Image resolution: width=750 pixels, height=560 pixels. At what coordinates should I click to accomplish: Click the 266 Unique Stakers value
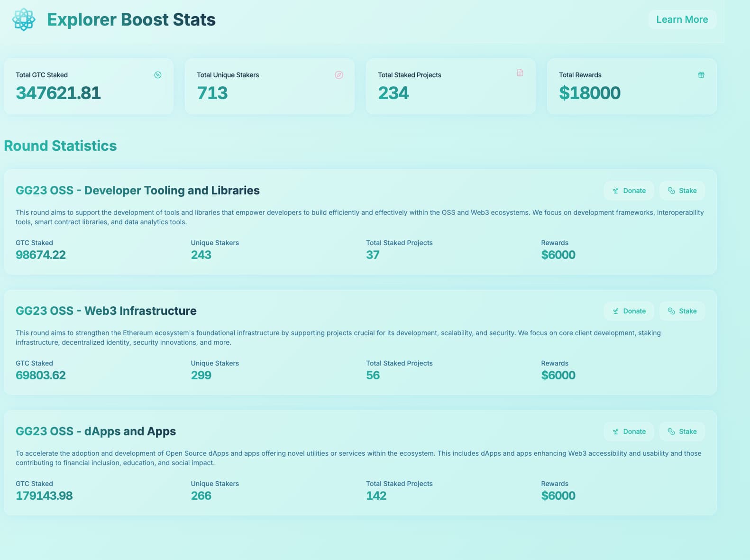click(x=201, y=496)
